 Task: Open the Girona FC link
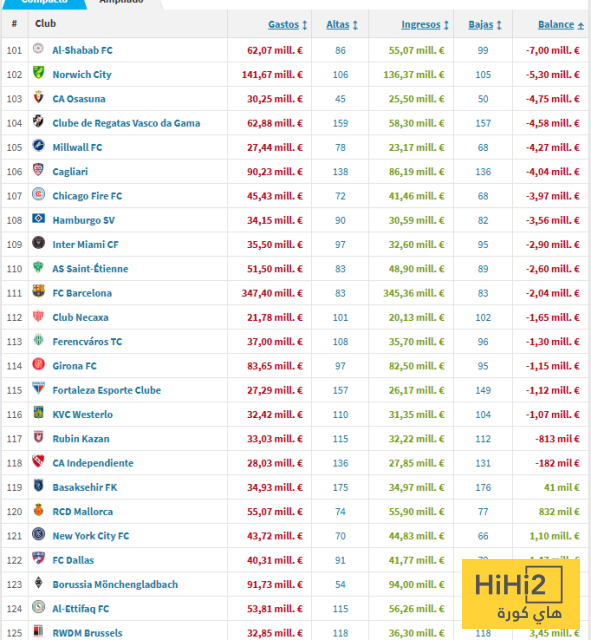[x=75, y=366]
